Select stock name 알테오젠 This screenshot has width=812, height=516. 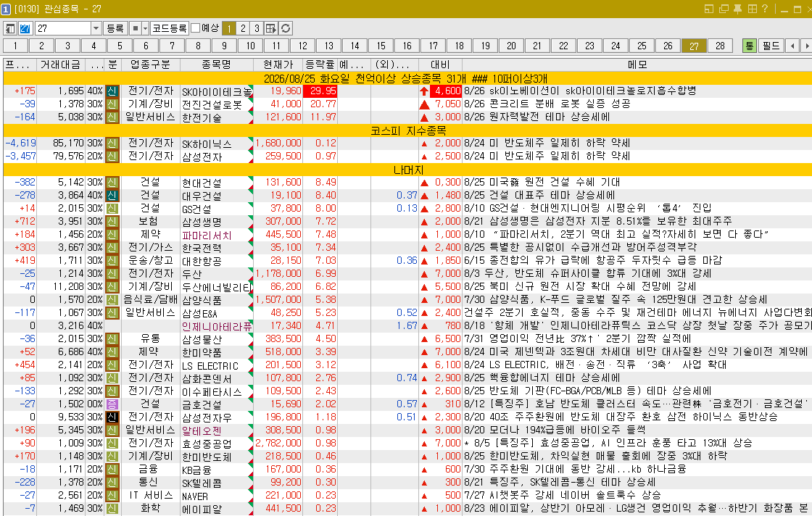click(202, 430)
